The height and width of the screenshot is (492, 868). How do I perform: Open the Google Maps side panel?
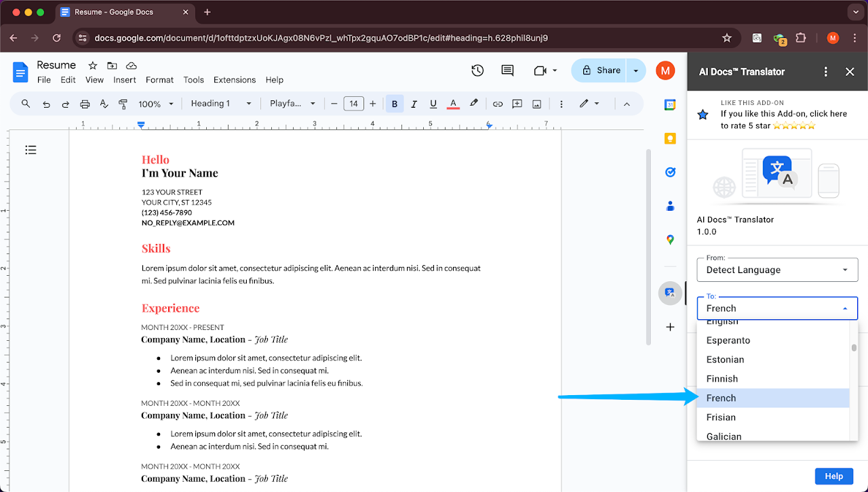click(670, 239)
